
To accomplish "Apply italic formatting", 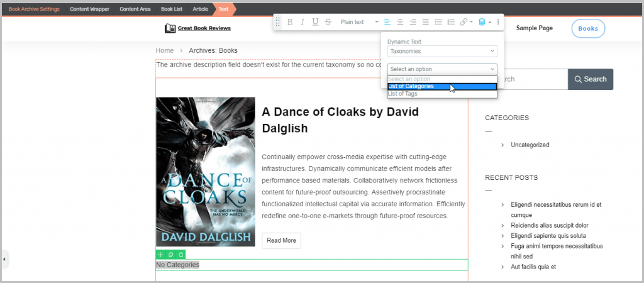I will [303, 22].
